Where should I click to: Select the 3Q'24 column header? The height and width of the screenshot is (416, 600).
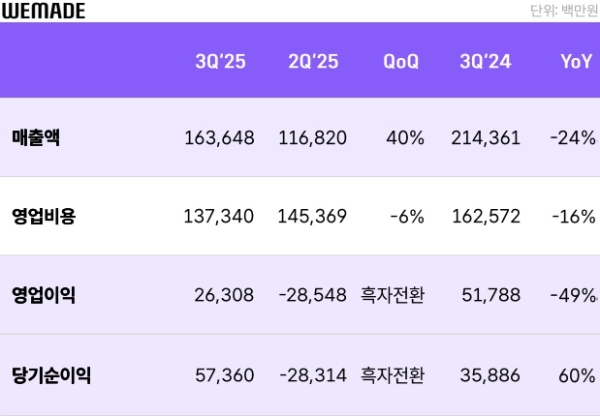click(x=486, y=61)
